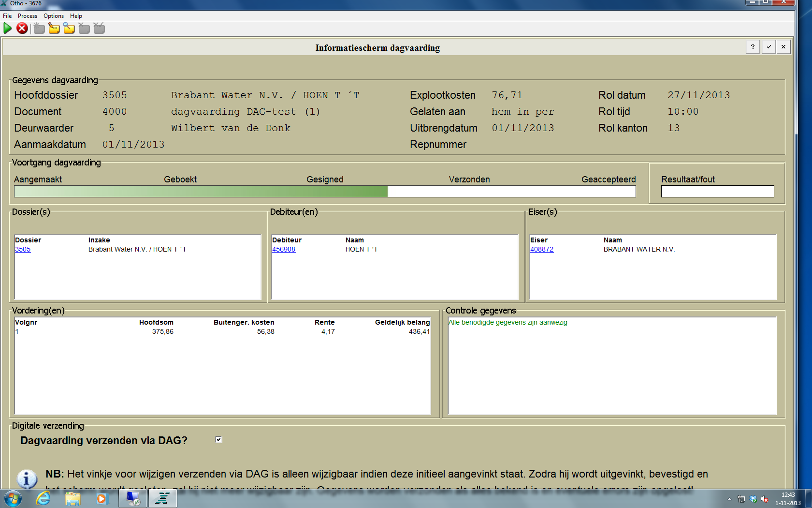Open the Help menu
This screenshot has height=508, width=812.
76,16
